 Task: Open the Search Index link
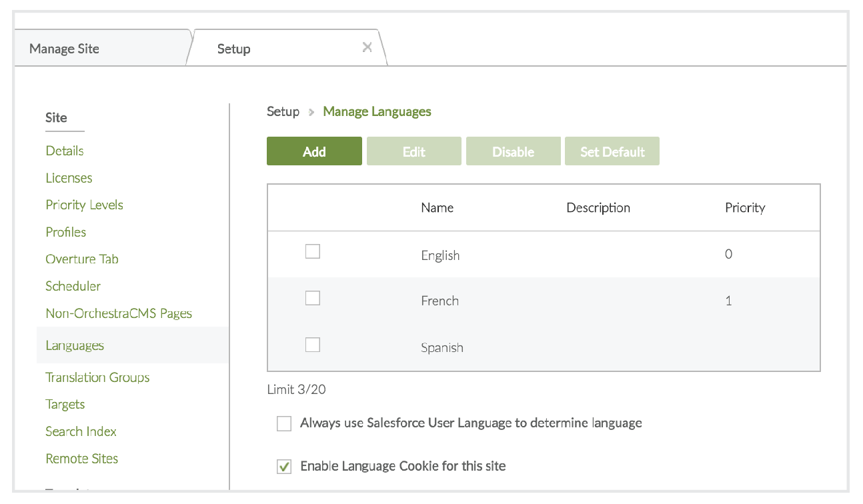coord(81,431)
